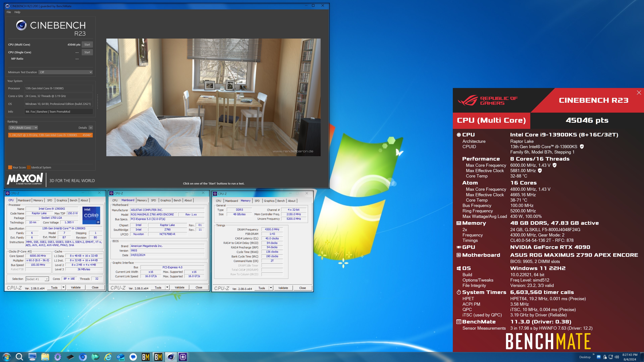The image size is (644, 362).
Task: Open the Cinebench File menu
Action: tap(9, 12)
